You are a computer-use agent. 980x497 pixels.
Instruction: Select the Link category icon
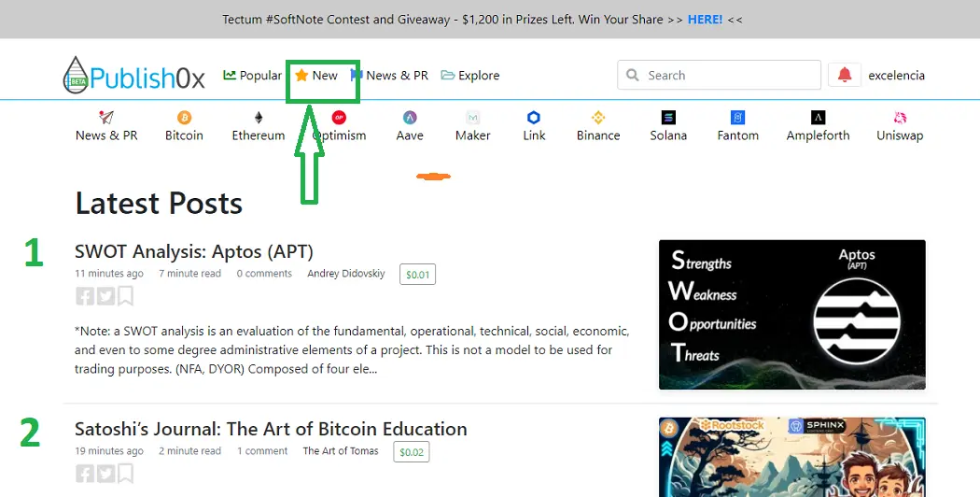pos(534,117)
